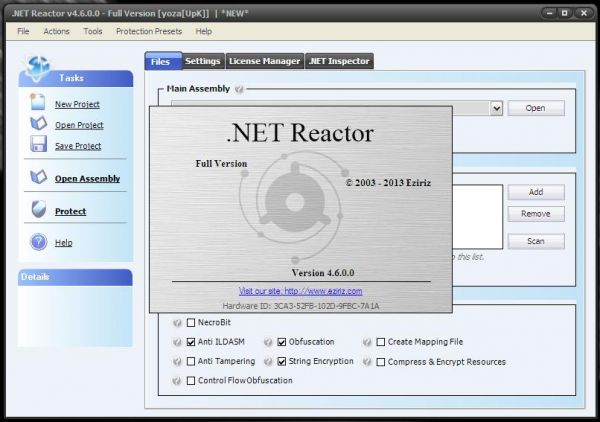This screenshot has width=600, height=422.
Task: Click the Open Project link
Action: click(x=79, y=125)
